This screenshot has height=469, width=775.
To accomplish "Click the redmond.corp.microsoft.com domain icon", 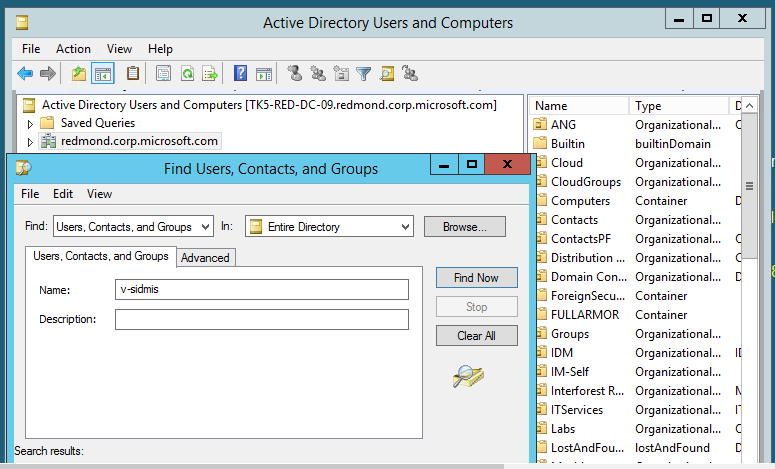I will pyautogui.click(x=48, y=141).
